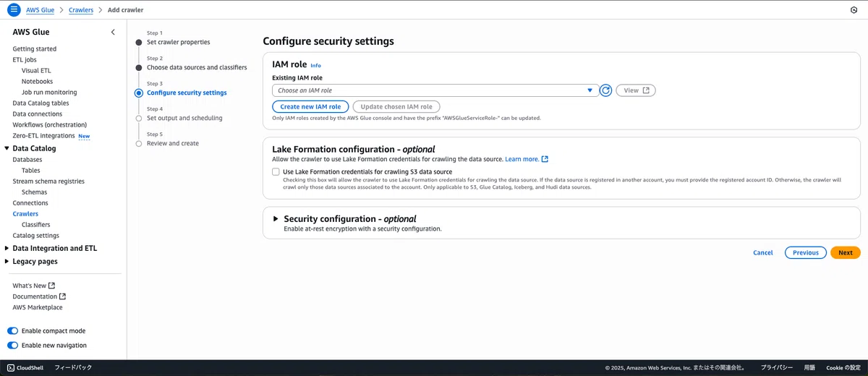Expand the Security configuration optional section

point(276,218)
